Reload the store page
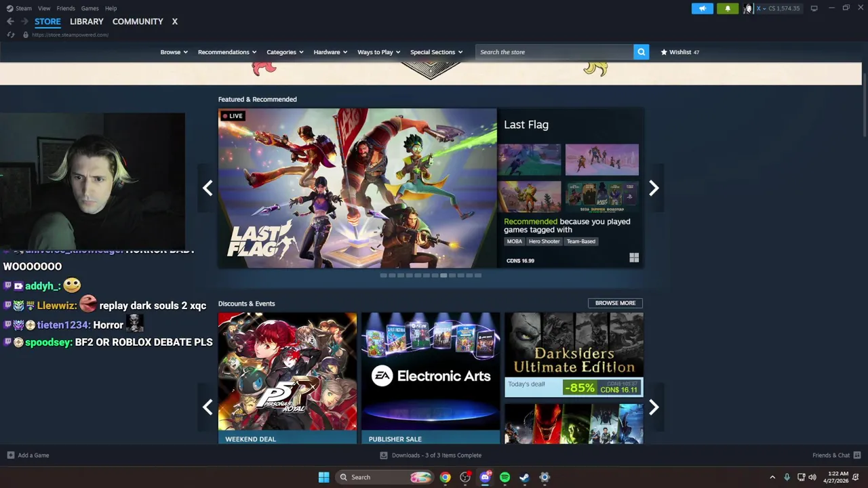The width and height of the screenshot is (868, 488). point(10,35)
